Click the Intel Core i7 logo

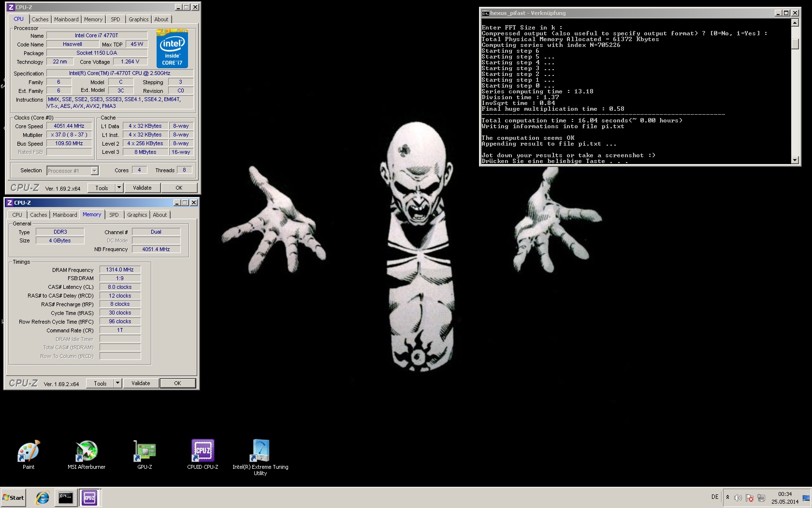click(x=172, y=49)
